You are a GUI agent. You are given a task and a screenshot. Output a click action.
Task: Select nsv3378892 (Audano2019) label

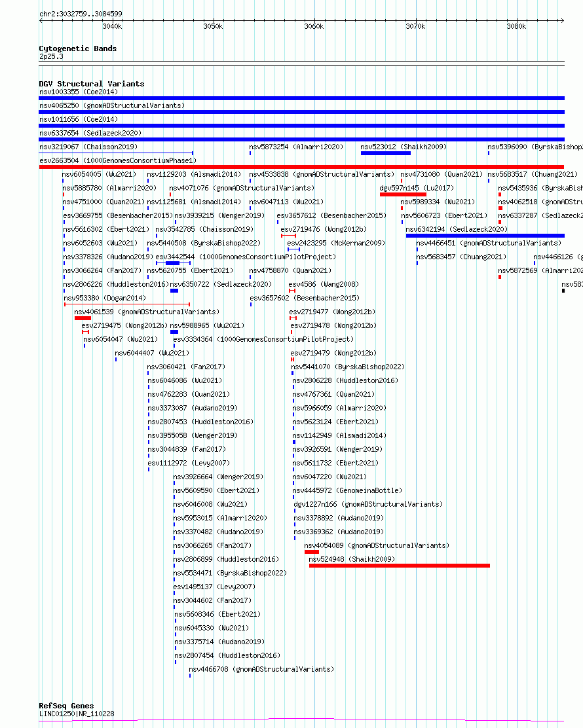(339, 518)
